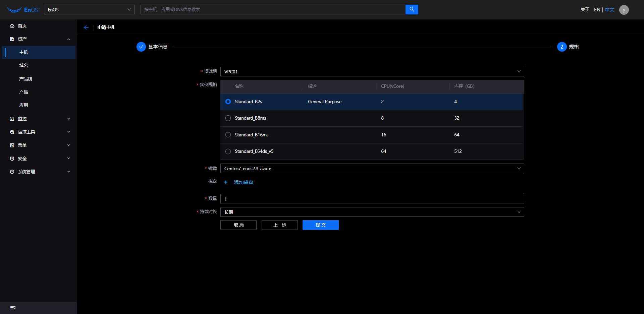The width and height of the screenshot is (644, 314).
Task: Click the 申请主机 page title
Action: pyautogui.click(x=106, y=27)
